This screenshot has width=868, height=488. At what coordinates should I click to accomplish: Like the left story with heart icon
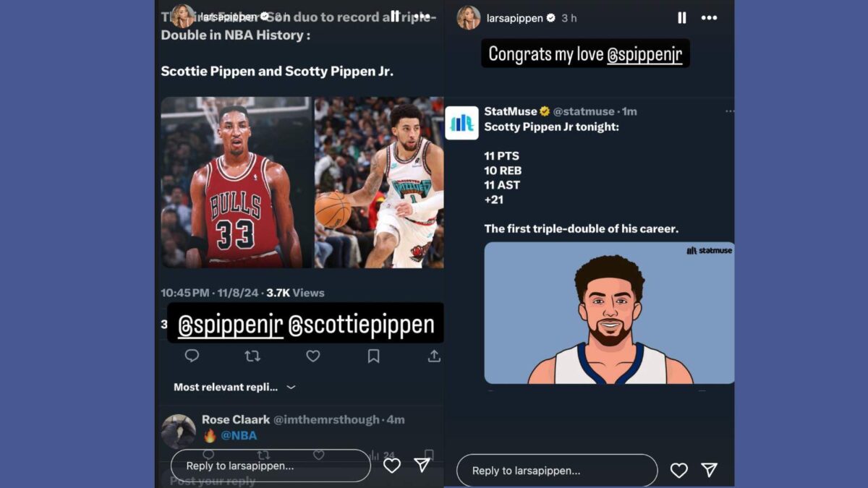click(x=392, y=466)
